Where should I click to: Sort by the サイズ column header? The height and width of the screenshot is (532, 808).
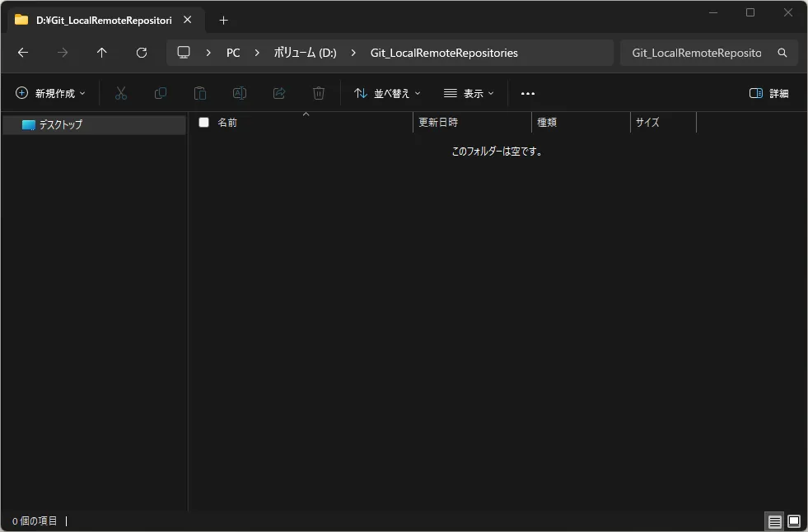663,122
